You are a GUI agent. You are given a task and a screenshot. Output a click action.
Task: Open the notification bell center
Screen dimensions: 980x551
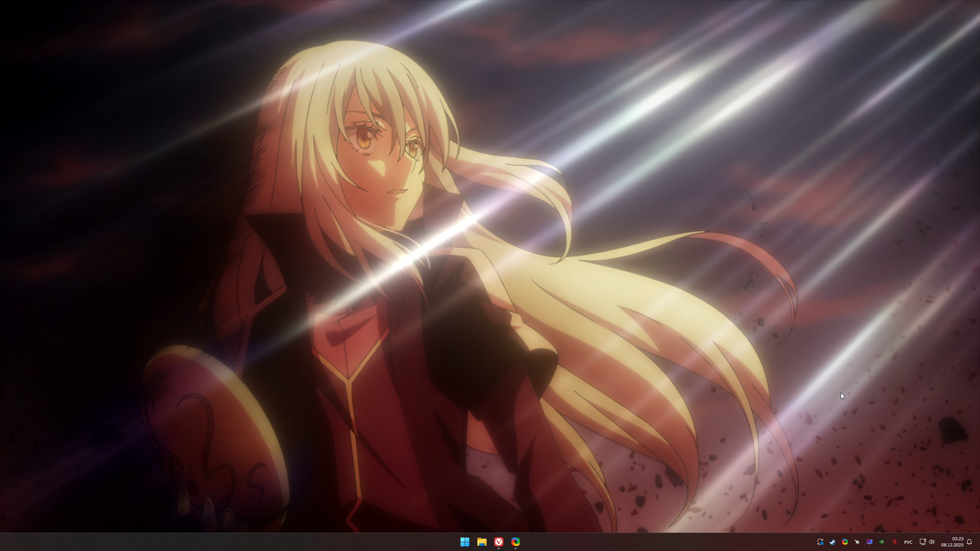click(969, 542)
